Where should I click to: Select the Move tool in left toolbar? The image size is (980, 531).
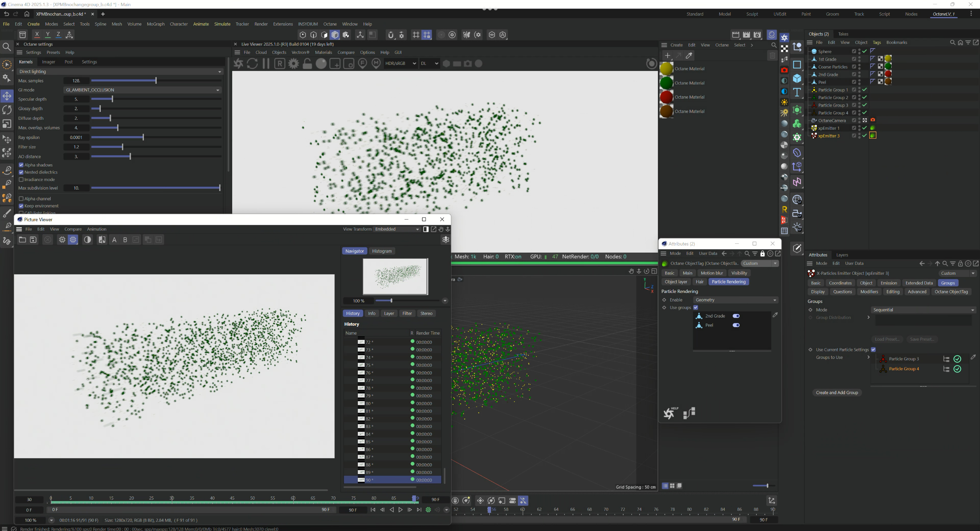[7, 96]
